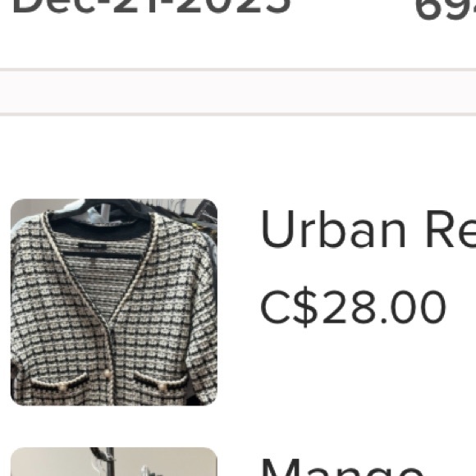476x476 pixels.
Task: Click the black brand label inside cardigan collar
Action: [x=92, y=246]
